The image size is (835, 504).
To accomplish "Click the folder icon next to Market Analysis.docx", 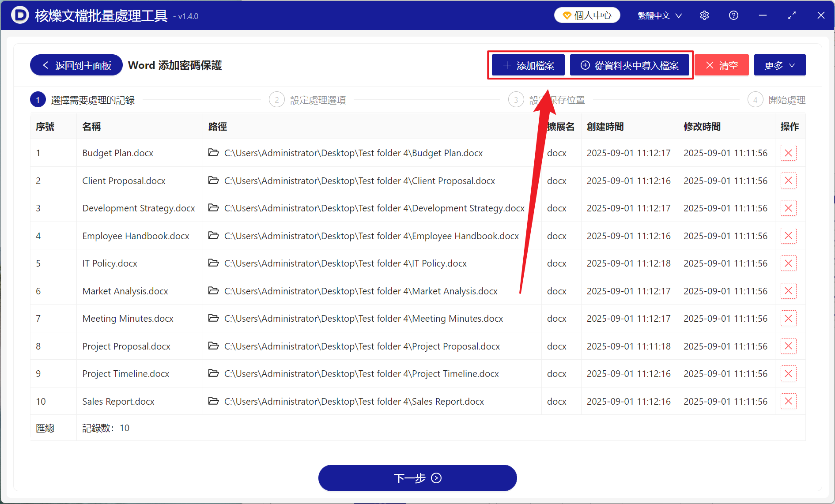I will click(x=214, y=291).
